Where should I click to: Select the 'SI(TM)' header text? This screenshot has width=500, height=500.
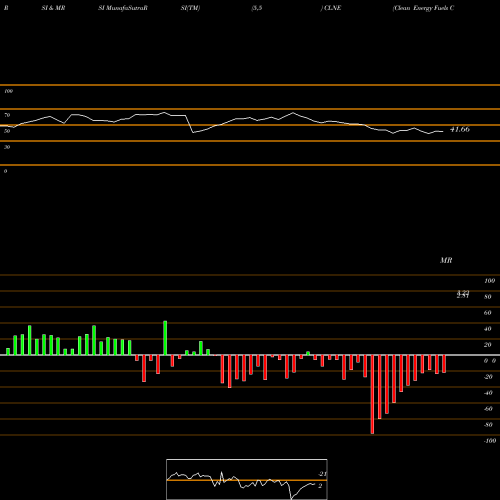(x=190, y=8)
